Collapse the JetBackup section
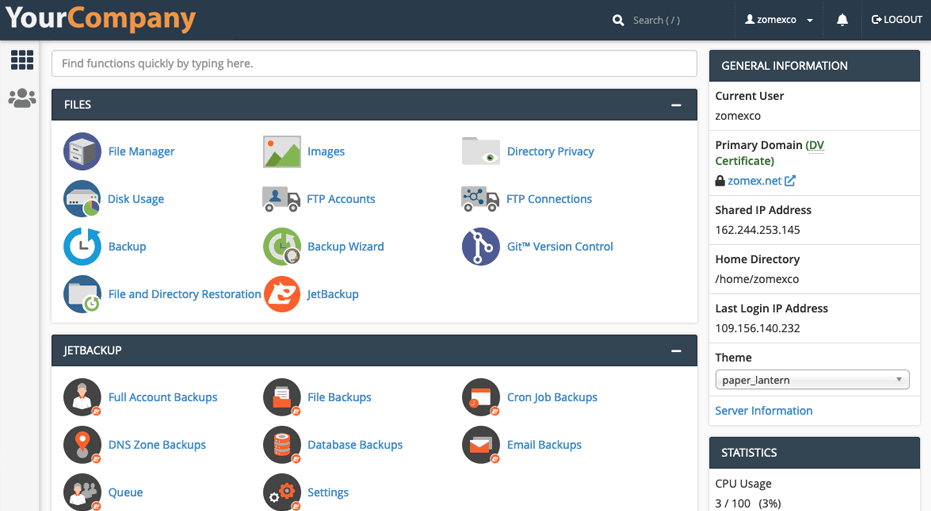This screenshot has height=511, width=931. pos(676,351)
